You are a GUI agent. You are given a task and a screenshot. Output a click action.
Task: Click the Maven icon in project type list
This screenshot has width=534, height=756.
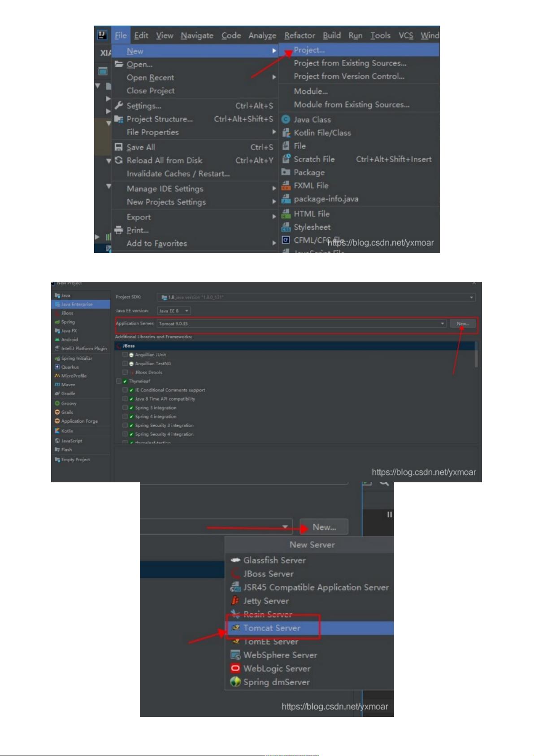click(57, 385)
